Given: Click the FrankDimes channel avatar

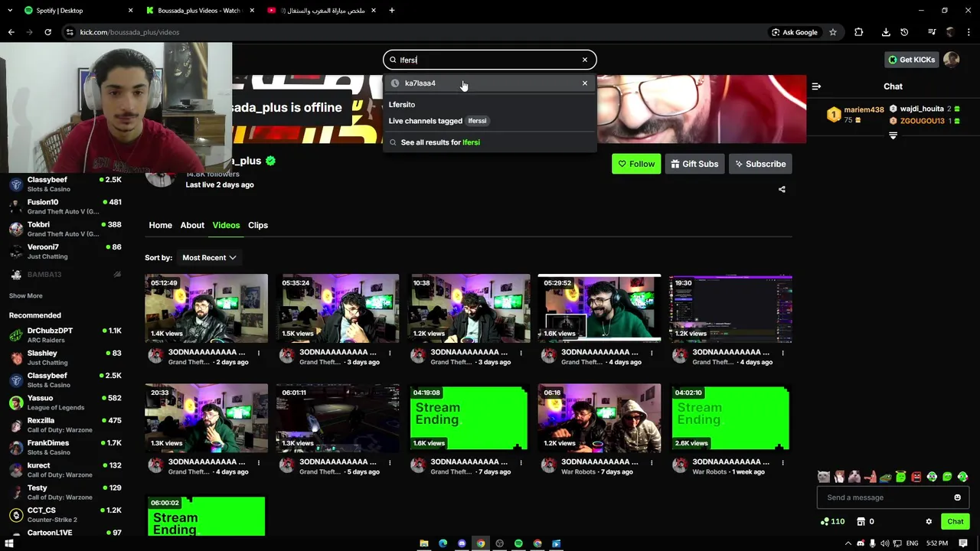Looking at the screenshot, I should tap(16, 448).
